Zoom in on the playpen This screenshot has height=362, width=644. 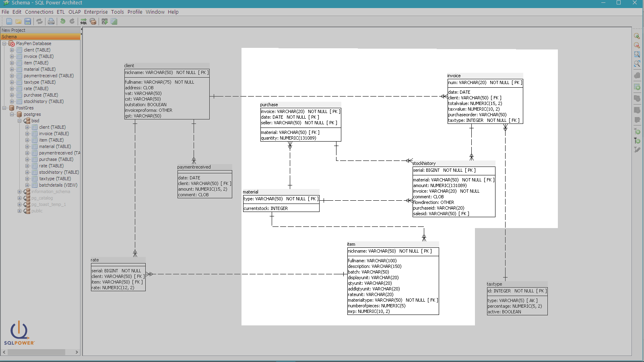click(x=637, y=36)
